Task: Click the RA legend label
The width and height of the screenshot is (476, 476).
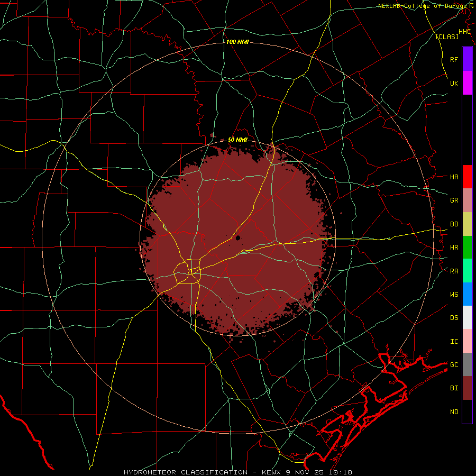Action: pos(454,271)
